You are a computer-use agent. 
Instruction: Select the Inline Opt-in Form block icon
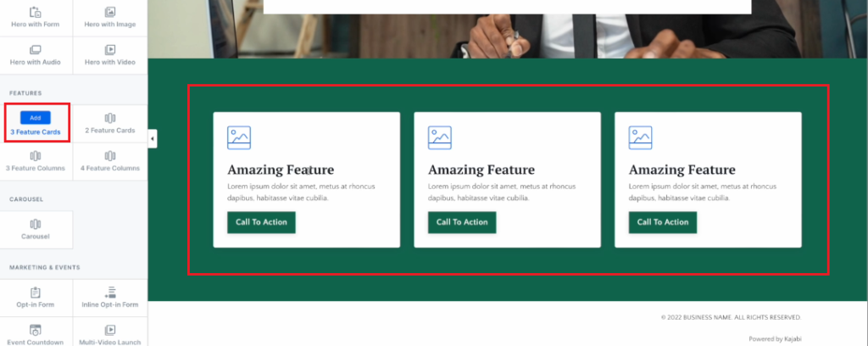110,293
